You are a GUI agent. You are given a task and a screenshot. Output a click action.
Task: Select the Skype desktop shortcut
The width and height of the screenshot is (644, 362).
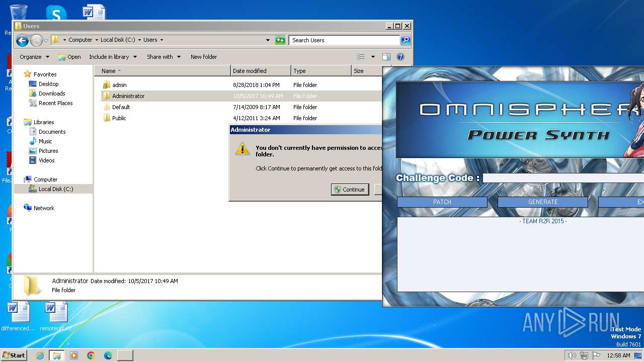(56, 13)
